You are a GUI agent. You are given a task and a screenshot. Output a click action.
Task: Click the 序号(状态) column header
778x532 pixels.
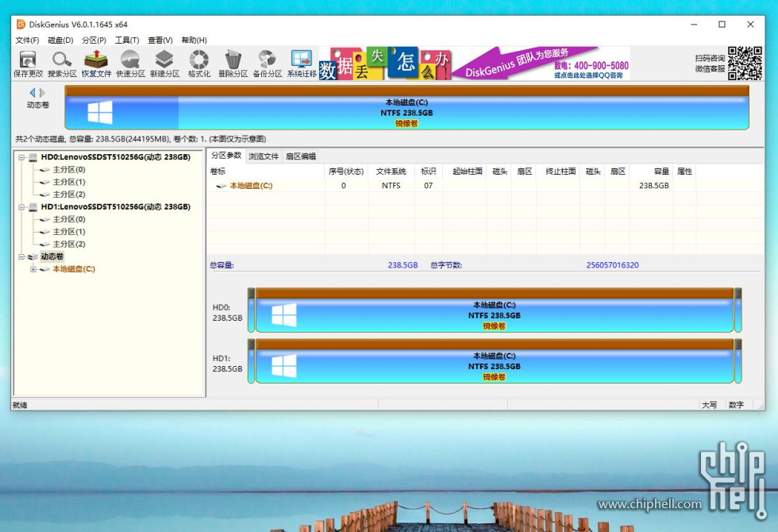coord(346,172)
